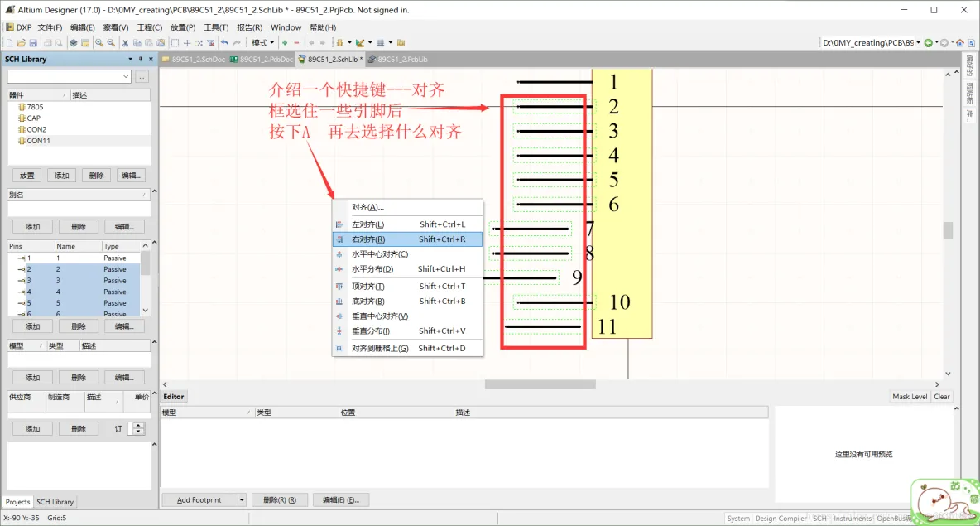Open the Window menu

pyautogui.click(x=286, y=27)
